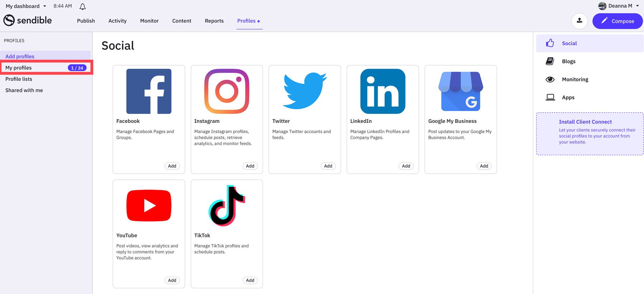Select the Facebook logo tile
This screenshot has width=644, height=294.
[148, 91]
